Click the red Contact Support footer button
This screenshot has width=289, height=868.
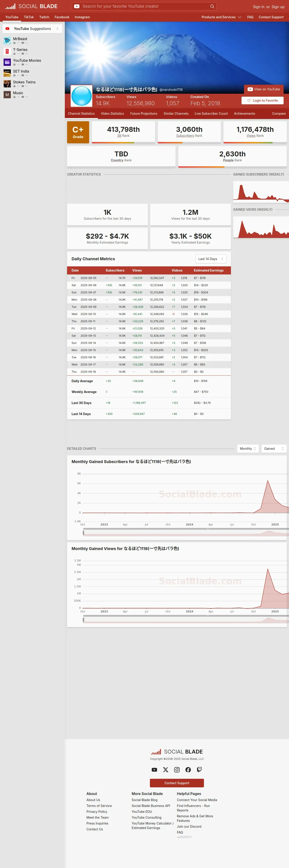pyautogui.click(x=177, y=783)
